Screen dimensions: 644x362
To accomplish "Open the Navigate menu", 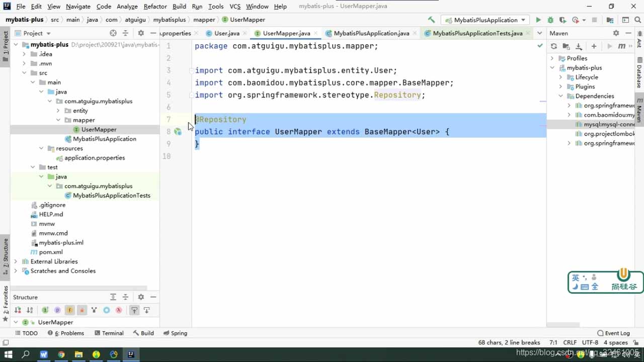I will click(78, 7).
